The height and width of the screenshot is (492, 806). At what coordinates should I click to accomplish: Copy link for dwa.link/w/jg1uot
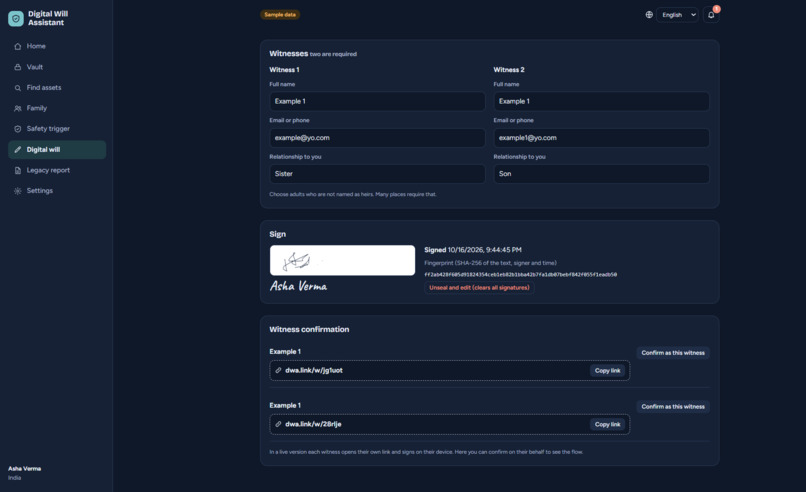point(608,371)
